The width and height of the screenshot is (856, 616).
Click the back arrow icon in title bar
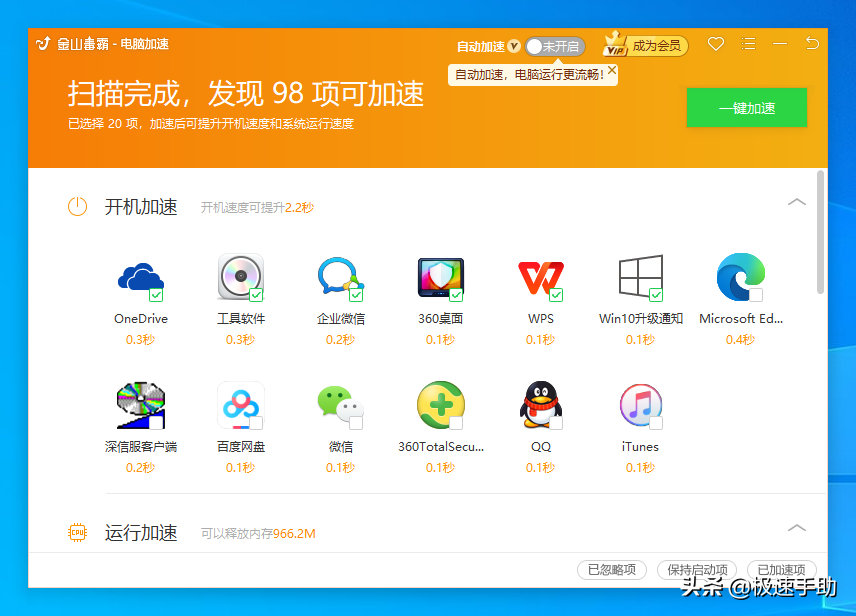coord(812,44)
